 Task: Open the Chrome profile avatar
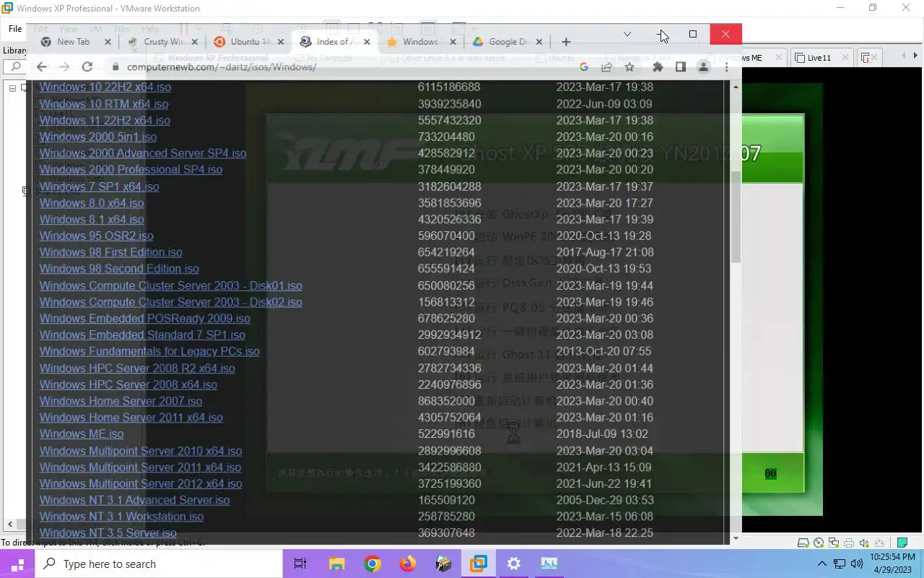pyautogui.click(x=703, y=67)
